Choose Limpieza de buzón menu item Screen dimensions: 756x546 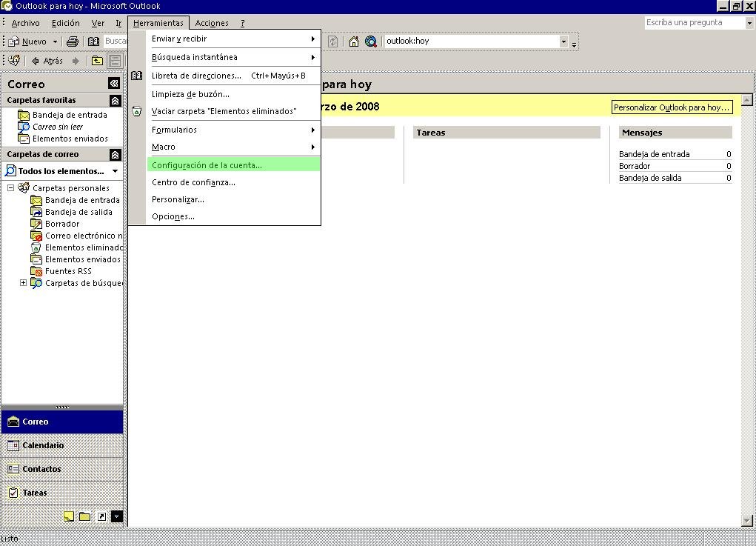click(233, 95)
